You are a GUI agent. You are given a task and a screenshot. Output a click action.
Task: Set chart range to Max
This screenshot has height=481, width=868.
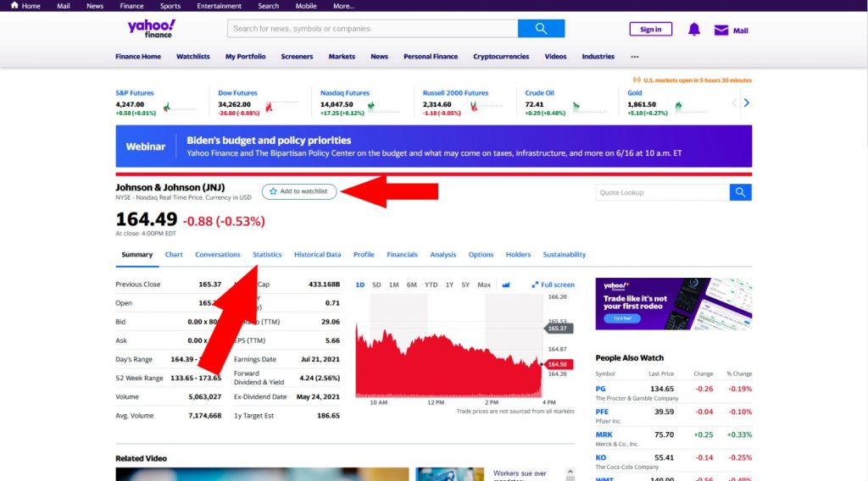point(484,285)
